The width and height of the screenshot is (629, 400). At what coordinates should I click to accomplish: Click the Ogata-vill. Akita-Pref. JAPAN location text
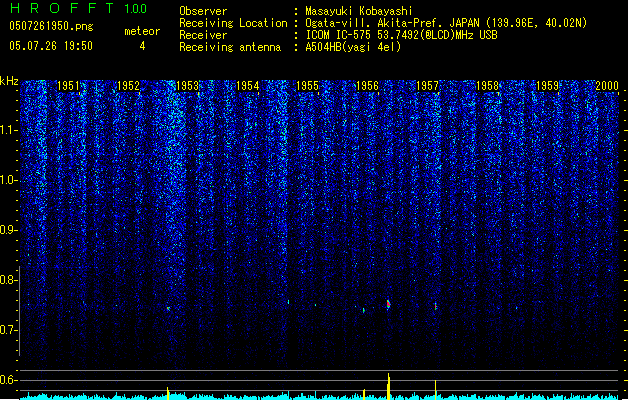[x=446, y=23]
